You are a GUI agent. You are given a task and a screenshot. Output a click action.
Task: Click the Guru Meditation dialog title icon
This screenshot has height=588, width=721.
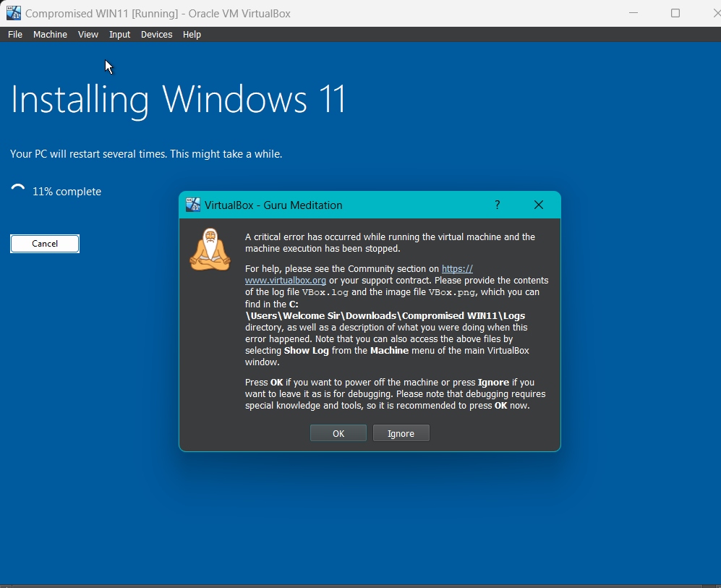pyautogui.click(x=192, y=205)
